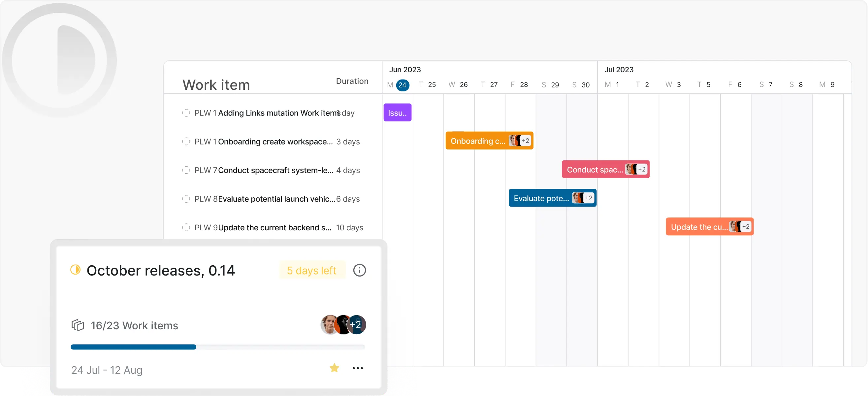Select the highlighted date 24 in the timeline
This screenshot has height=396, width=868.
(x=402, y=85)
